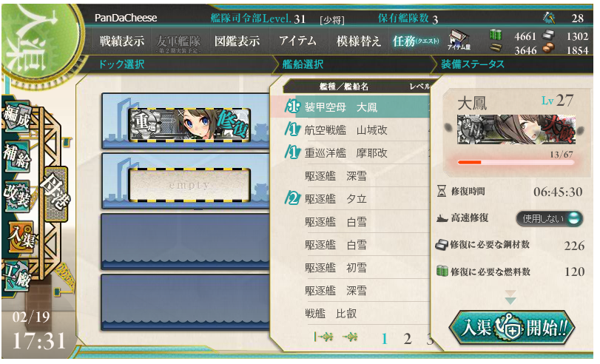Open the 工廠 factory icon
This screenshot has height=364, width=600.
[16, 275]
